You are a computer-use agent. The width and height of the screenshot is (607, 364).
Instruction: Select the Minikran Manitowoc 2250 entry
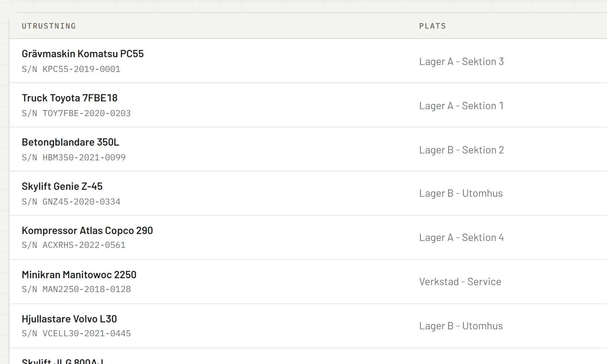[308, 282]
